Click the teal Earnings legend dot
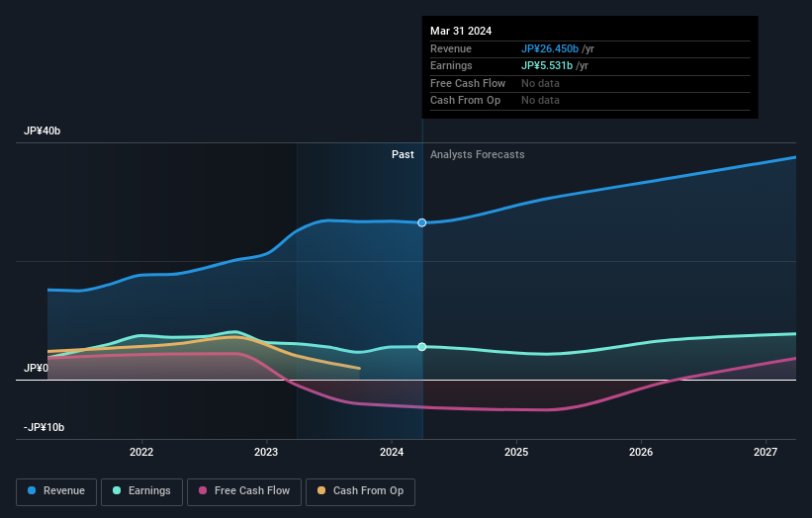Viewport: 812px width, 518px height. [x=117, y=490]
